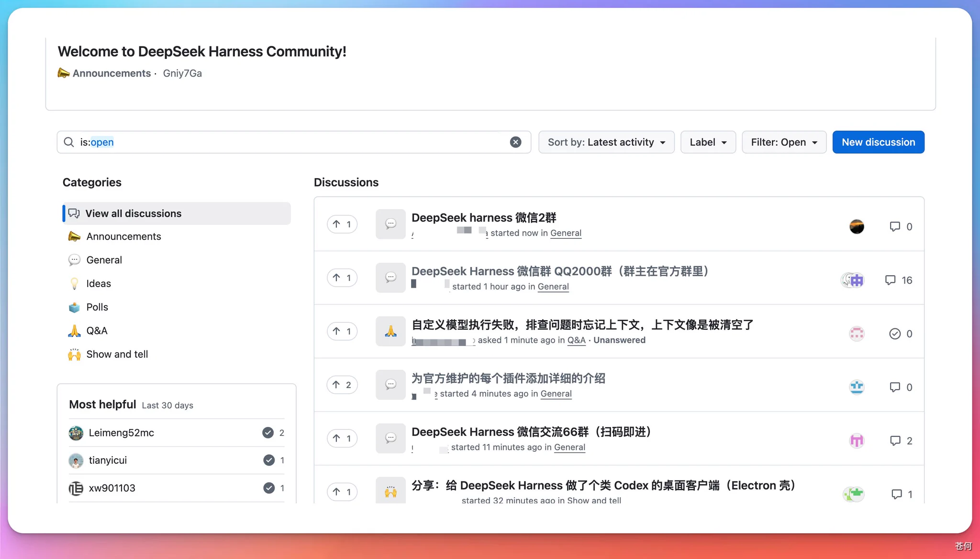This screenshot has height=559, width=980.
Task: Click the Q&A icon beside 自定义模型 question
Action: click(x=390, y=331)
